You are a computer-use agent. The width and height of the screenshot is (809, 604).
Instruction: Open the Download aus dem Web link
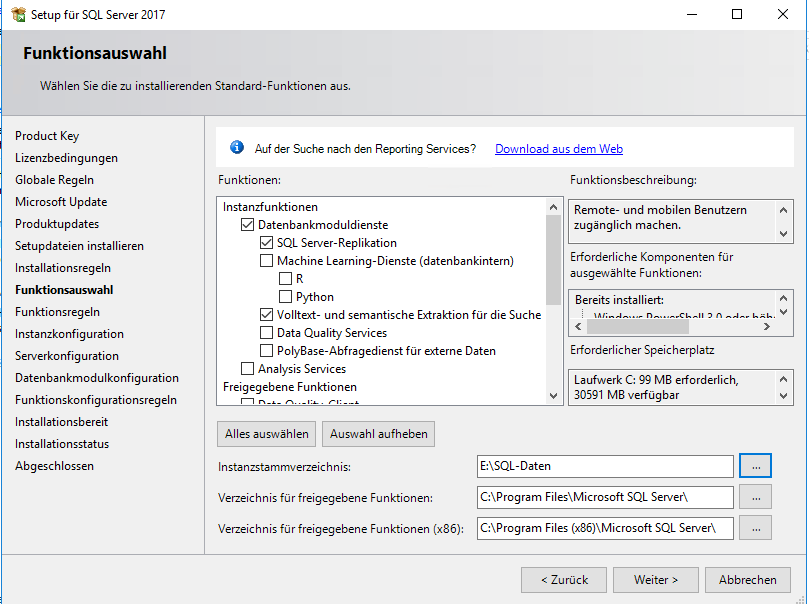click(x=559, y=149)
